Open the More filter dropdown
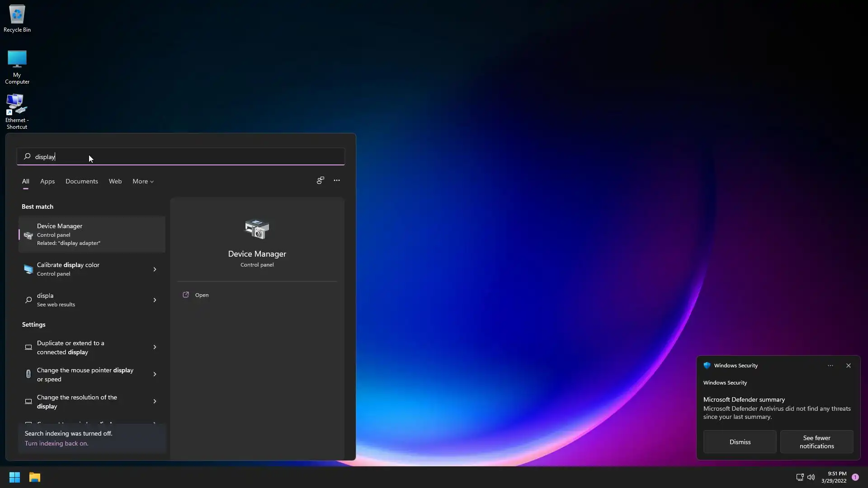Screen dimensions: 868x488 (143, 181)
